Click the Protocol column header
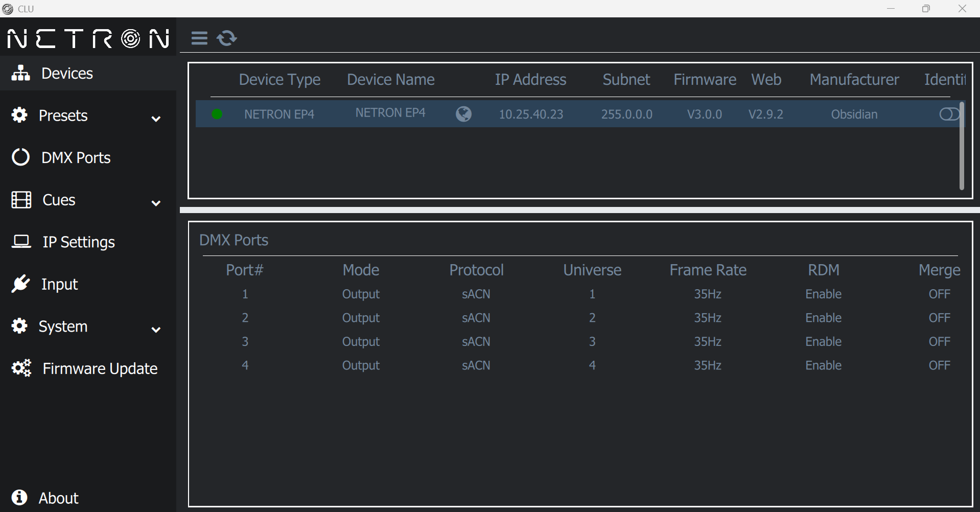This screenshot has height=512, width=980. (477, 270)
